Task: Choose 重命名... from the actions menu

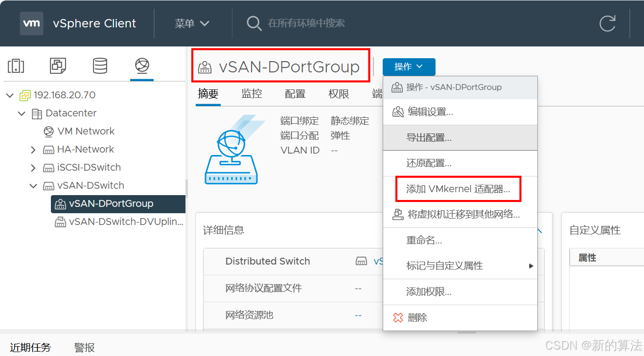Action: [x=460, y=240]
